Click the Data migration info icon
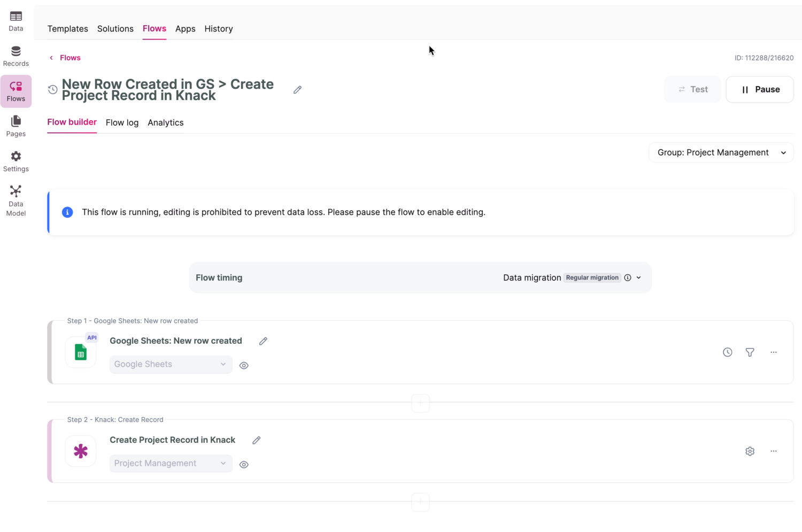 coord(628,278)
